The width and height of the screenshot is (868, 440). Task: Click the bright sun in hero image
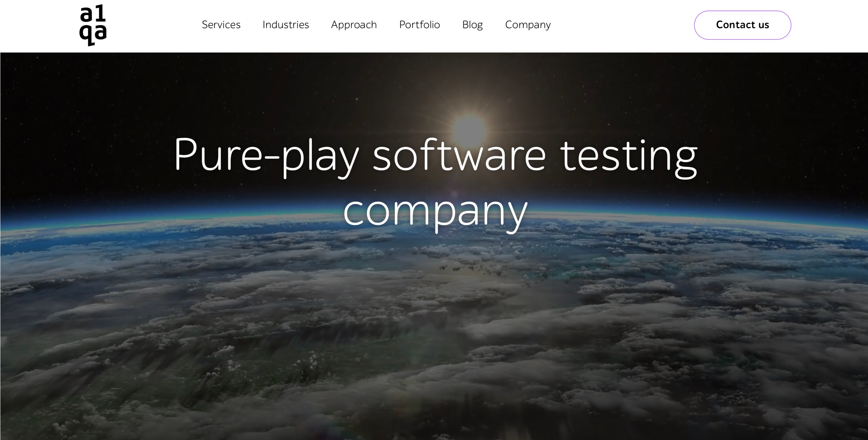point(469,130)
